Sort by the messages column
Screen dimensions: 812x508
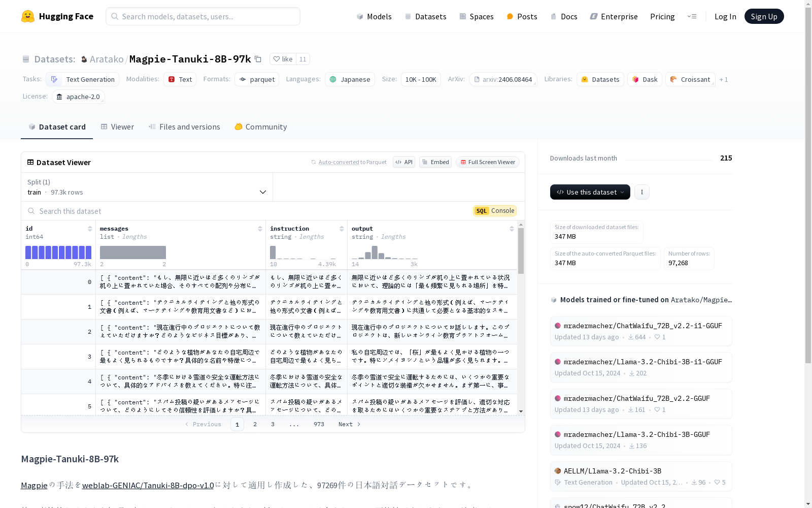(260, 229)
